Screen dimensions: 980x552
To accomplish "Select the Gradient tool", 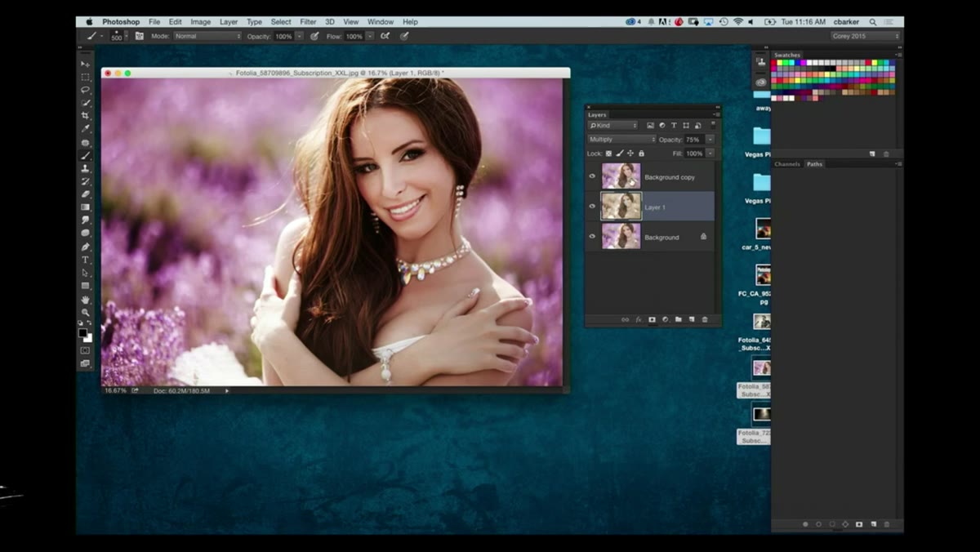I will pos(85,207).
